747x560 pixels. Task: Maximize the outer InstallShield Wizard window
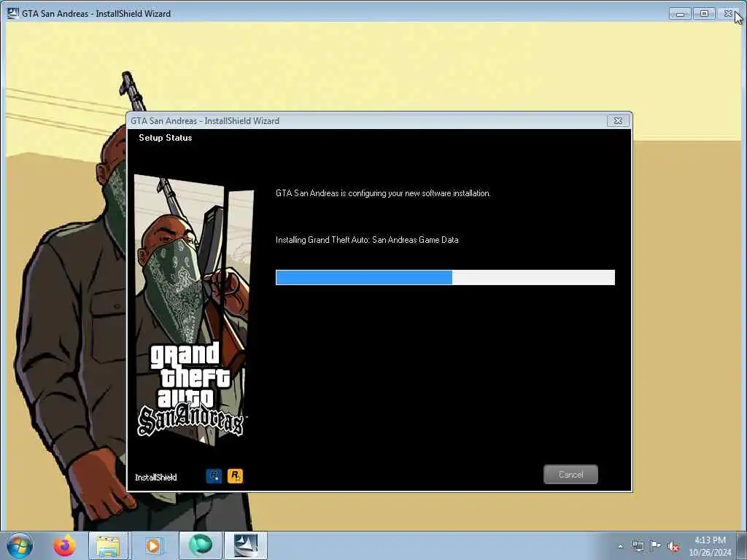(704, 14)
